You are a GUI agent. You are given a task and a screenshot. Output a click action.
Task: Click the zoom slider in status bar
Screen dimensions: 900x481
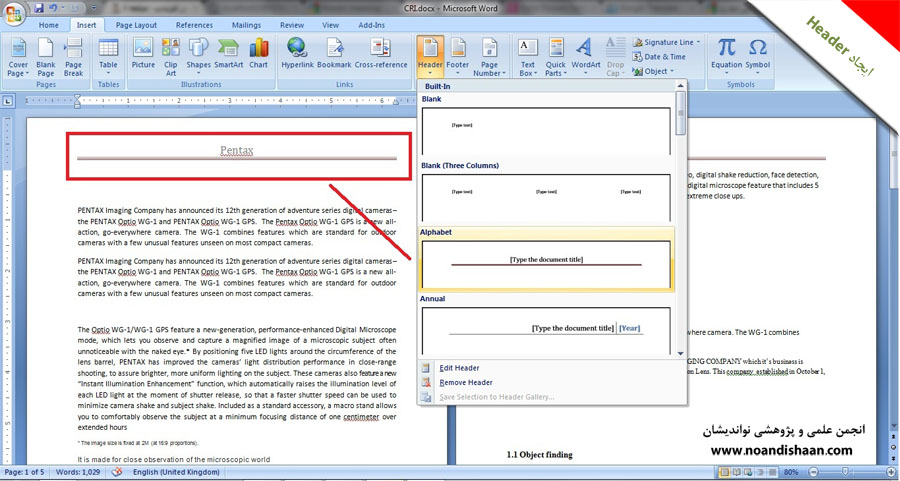[846, 472]
